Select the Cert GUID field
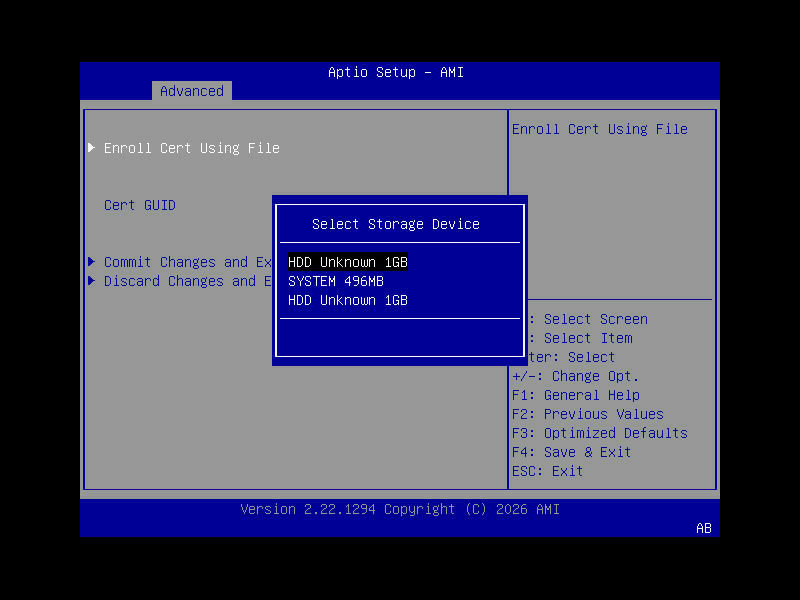800x600 pixels. 140,205
